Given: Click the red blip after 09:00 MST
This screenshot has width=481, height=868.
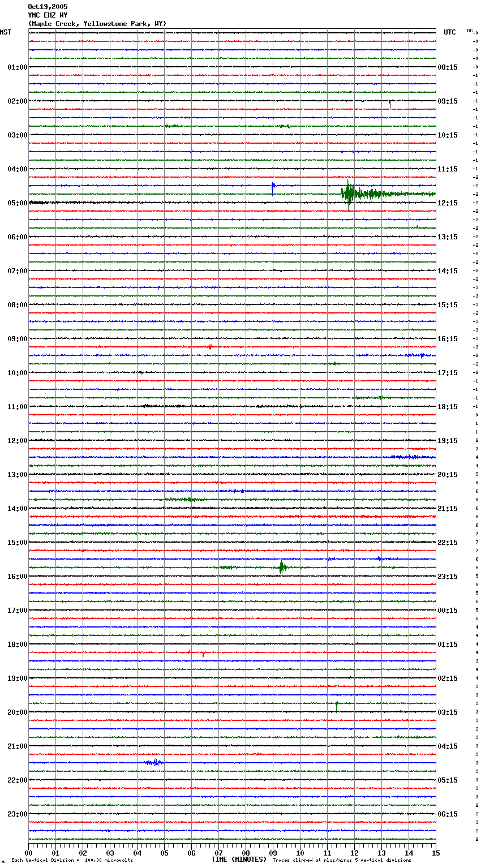Looking at the screenshot, I should coord(210,347).
